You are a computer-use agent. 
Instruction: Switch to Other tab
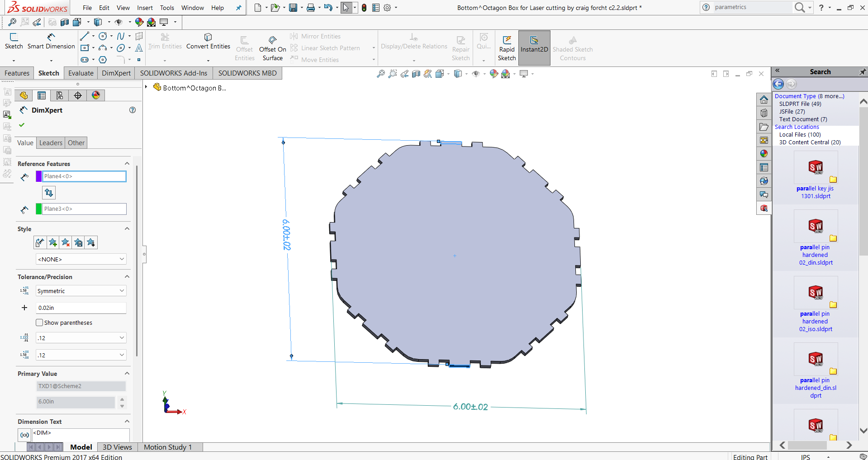coord(76,143)
